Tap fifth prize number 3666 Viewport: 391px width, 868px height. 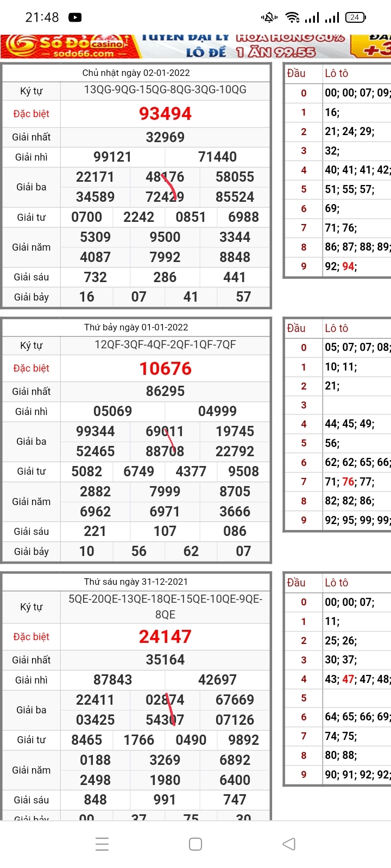pyautogui.click(x=235, y=512)
